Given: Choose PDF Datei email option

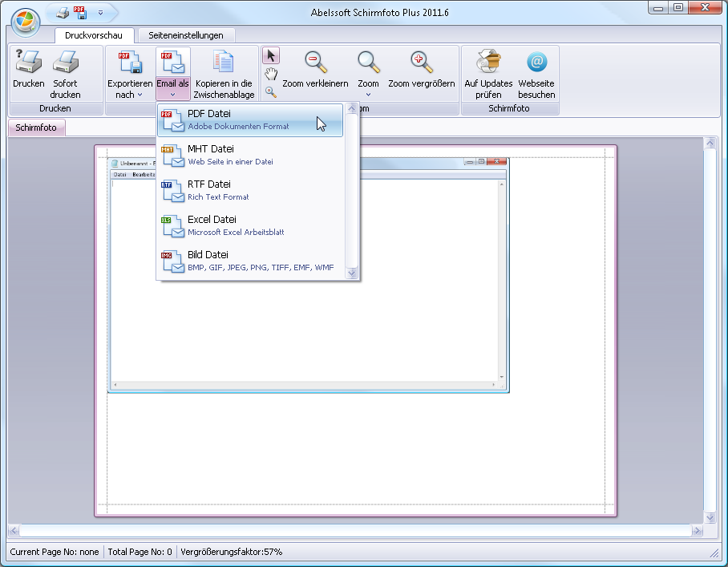Looking at the screenshot, I should (x=250, y=119).
